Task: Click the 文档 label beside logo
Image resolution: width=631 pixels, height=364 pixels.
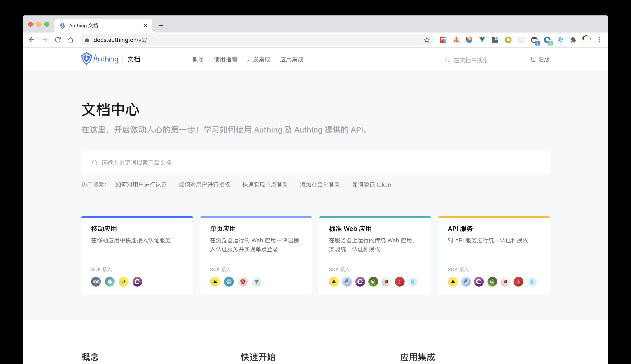Action: 134,59
